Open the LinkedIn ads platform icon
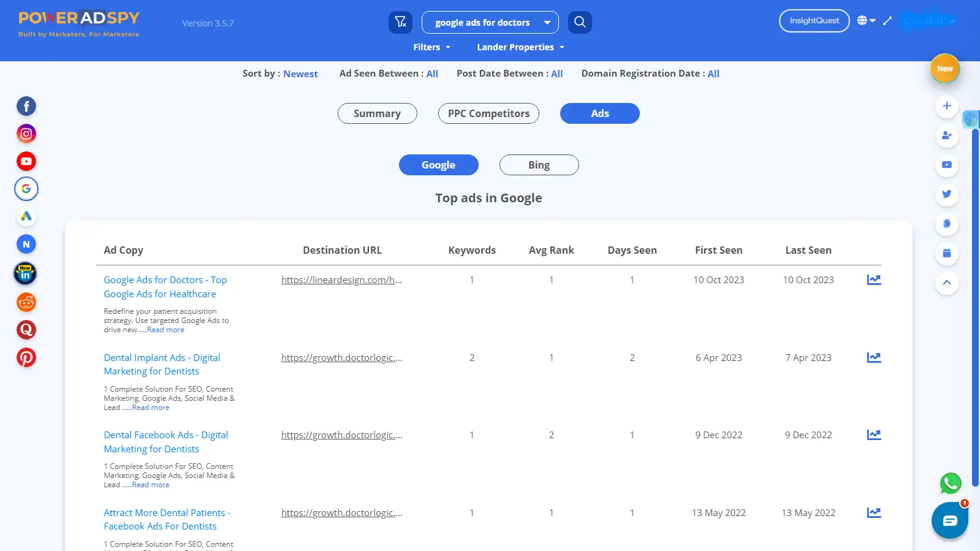Image resolution: width=980 pixels, height=551 pixels. 26,273
